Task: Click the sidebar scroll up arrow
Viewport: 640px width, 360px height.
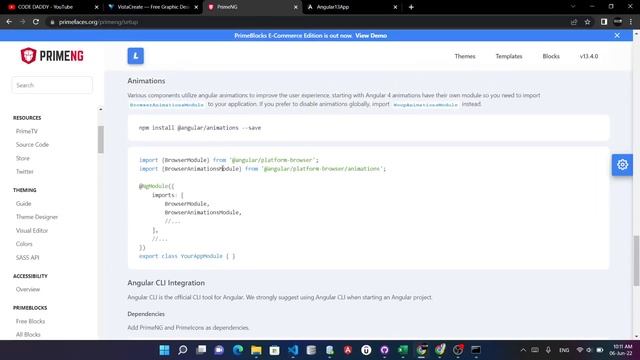Action: pyautogui.click(x=101, y=109)
